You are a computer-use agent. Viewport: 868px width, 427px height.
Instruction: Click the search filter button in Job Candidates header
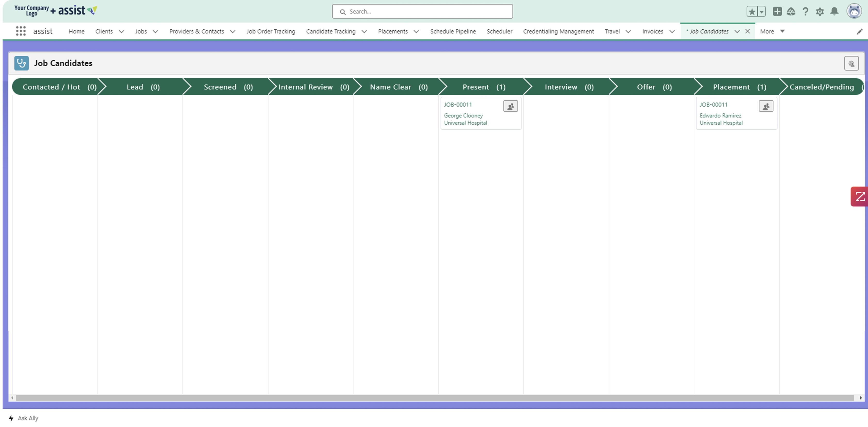[851, 63]
